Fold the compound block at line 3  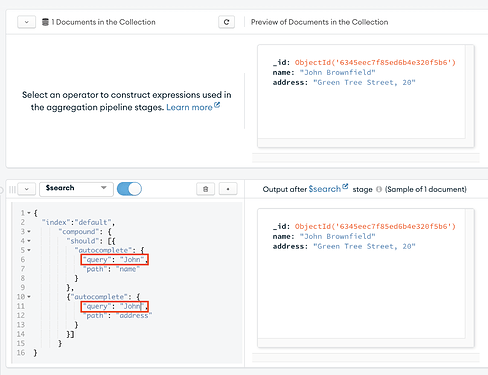click(29, 231)
